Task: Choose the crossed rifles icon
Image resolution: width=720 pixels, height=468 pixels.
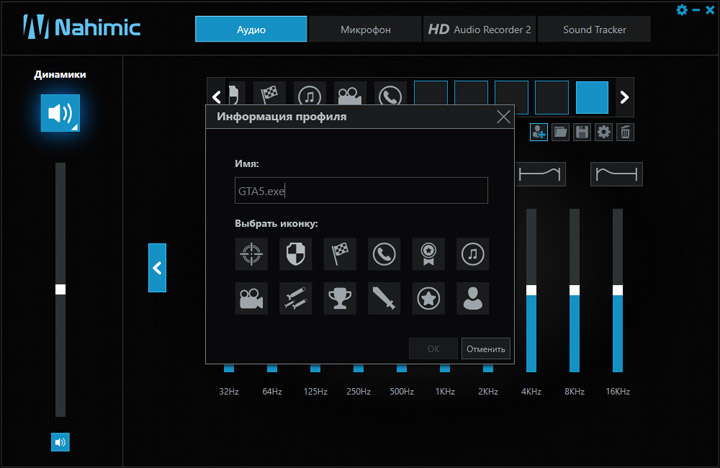Action: coord(295,299)
